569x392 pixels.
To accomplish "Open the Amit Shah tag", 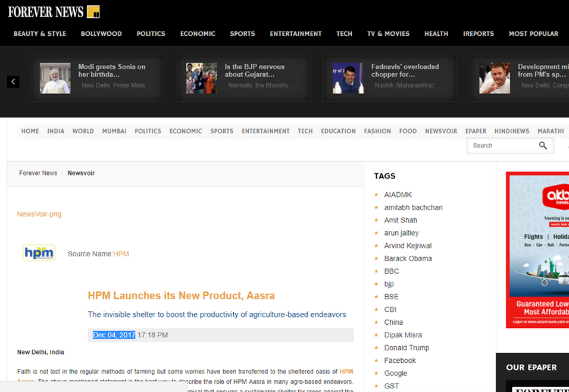I will (401, 220).
